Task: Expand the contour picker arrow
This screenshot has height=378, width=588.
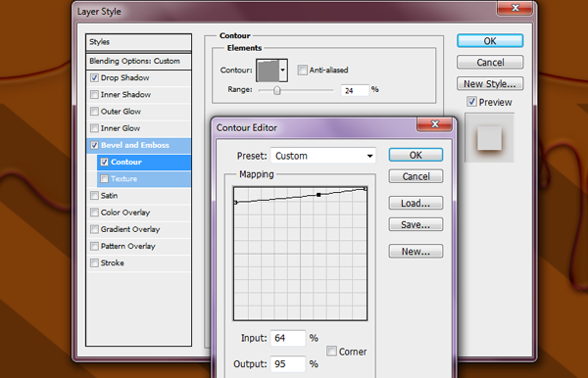Action: tap(283, 71)
